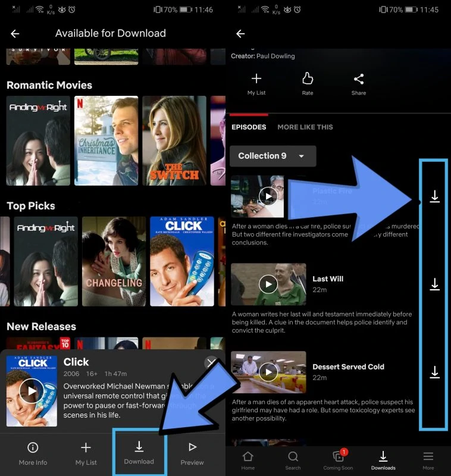Open The Switch movie poster

pos(174,140)
